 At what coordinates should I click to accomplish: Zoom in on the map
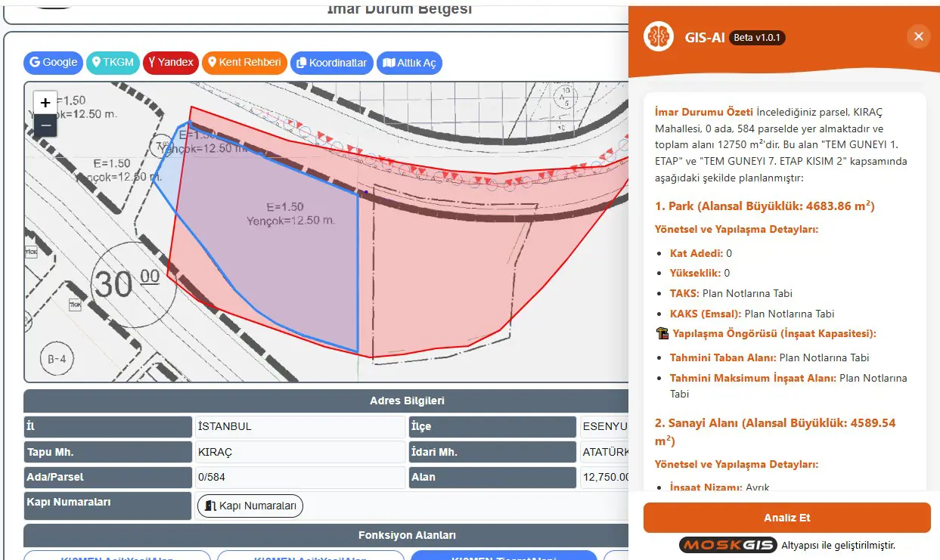pyautogui.click(x=45, y=102)
